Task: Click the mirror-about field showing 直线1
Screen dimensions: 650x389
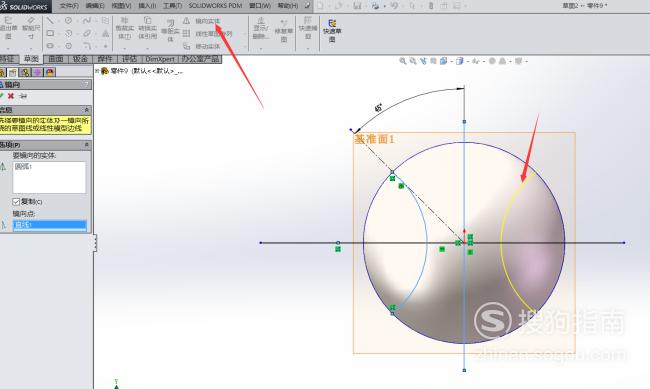Action: click(x=50, y=225)
